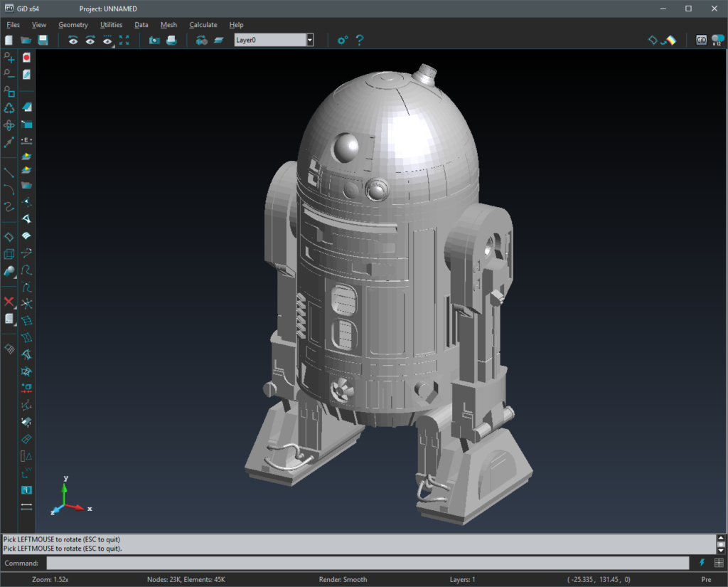Toggle the grid icon beside the command line
Screen dimensions: 728x587
719,563
